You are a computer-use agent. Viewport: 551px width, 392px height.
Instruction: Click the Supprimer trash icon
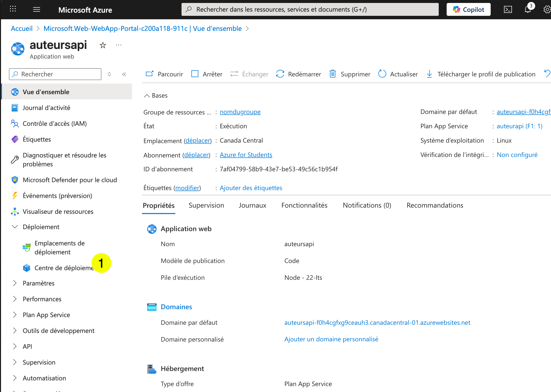click(333, 74)
